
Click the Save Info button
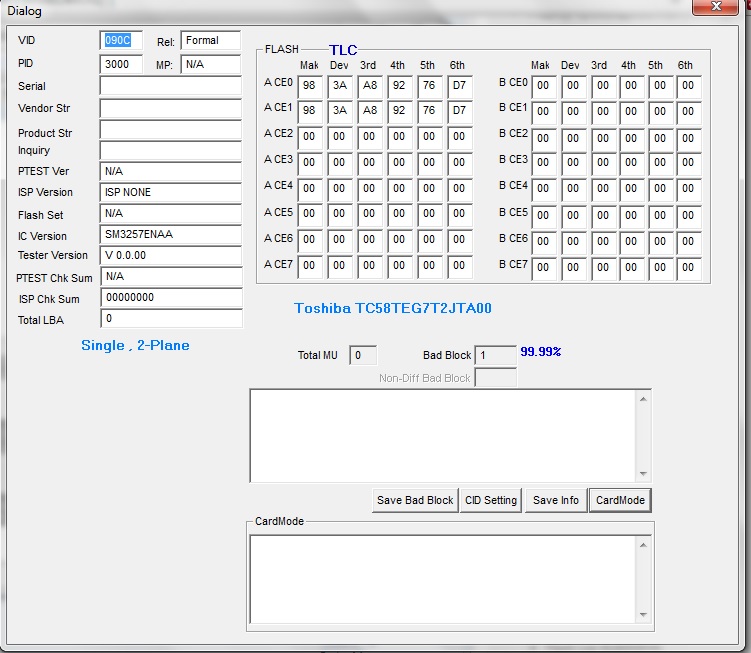pos(556,500)
